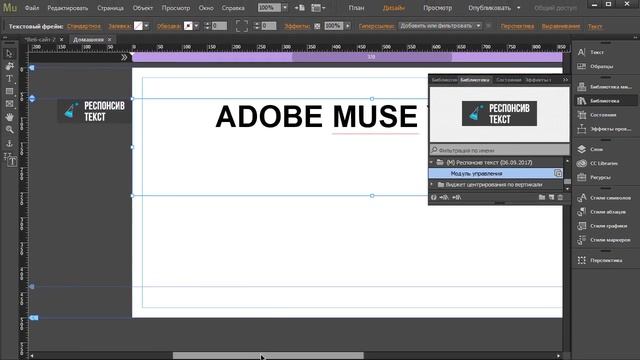Open the Ресурсы assets panel
Screen dimensions: 640x360
click(x=594, y=178)
